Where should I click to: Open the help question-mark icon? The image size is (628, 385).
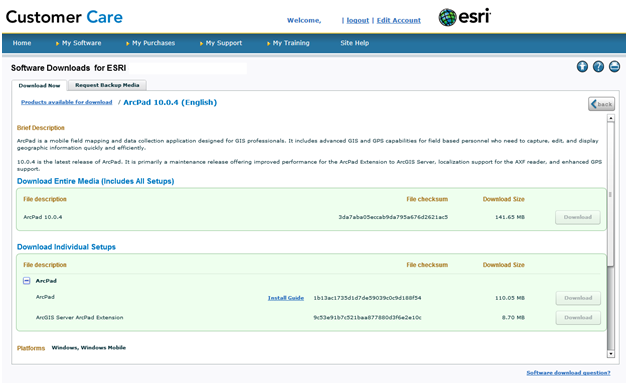pos(598,67)
